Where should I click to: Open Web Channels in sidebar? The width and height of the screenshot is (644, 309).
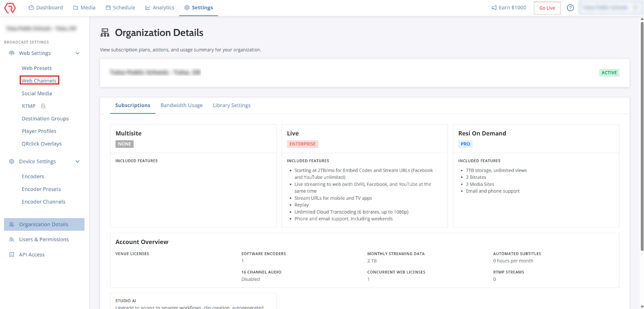[x=39, y=81]
